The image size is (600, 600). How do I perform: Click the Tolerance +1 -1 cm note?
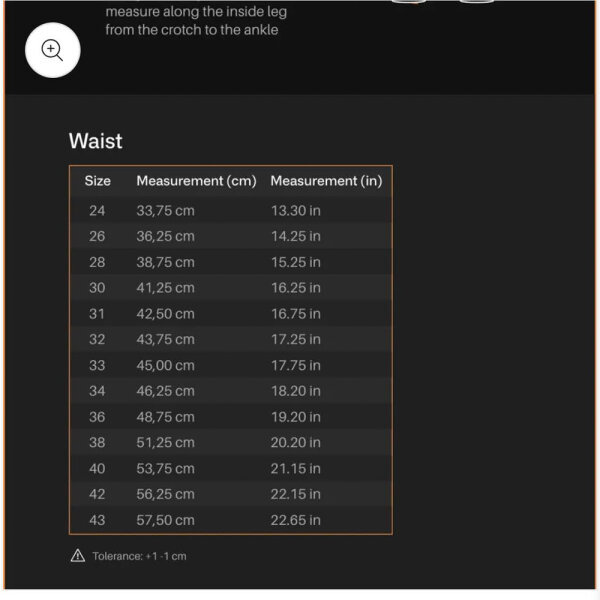[139, 556]
